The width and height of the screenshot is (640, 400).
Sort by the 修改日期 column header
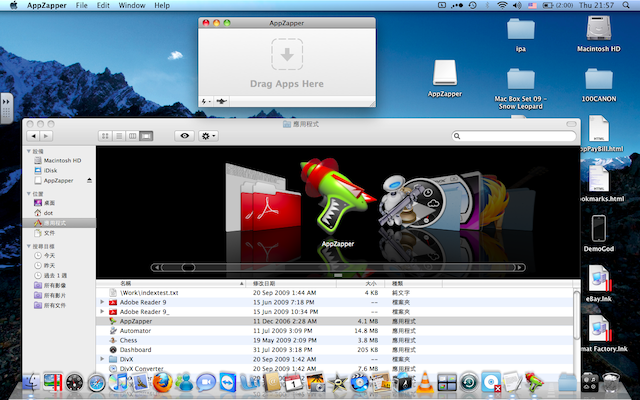(x=291, y=283)
